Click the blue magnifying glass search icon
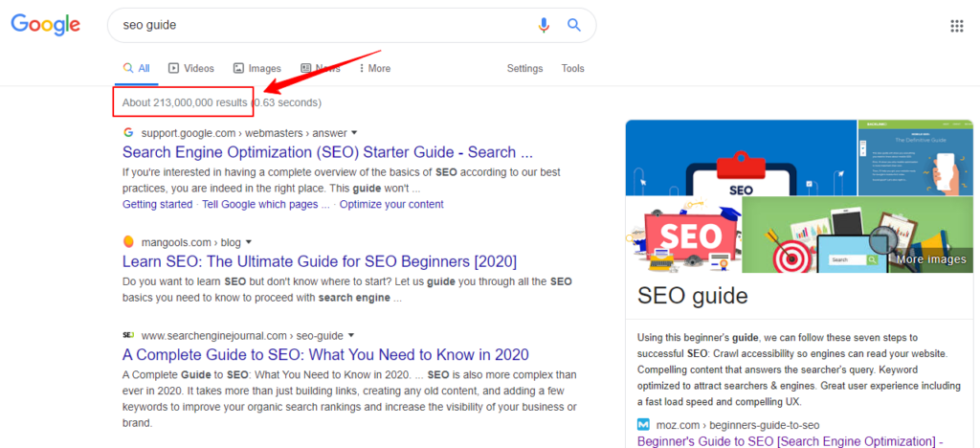Image resolution: width=980 pixels, height=448 pixels. (574, 25)
